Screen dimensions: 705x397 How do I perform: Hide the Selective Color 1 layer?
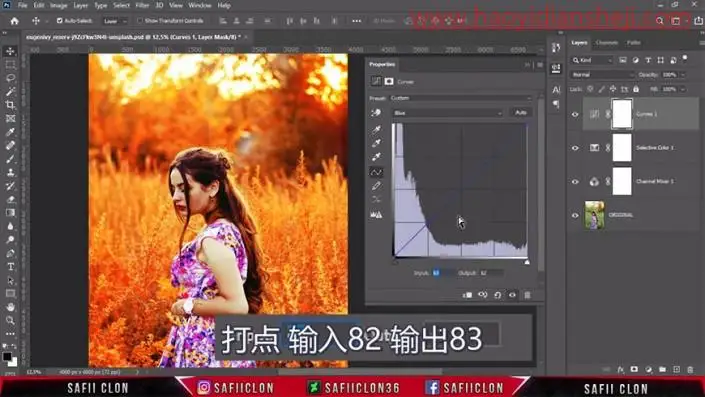pyautogui.click(x=575, y=148)
